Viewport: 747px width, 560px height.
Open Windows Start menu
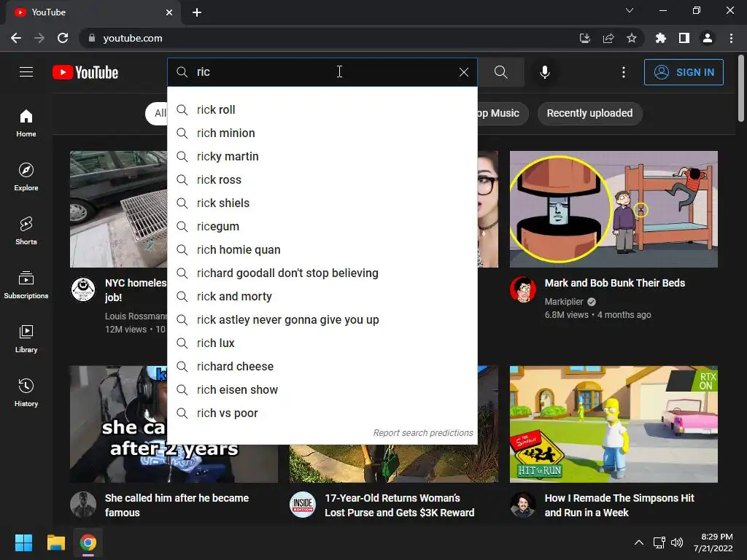tap(23, 542)
